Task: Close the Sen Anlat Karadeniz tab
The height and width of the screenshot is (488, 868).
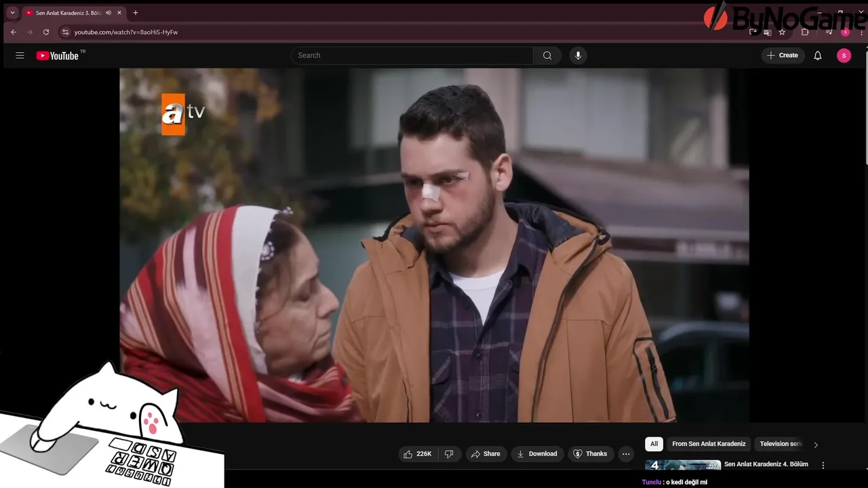Action: pos(120,13)
